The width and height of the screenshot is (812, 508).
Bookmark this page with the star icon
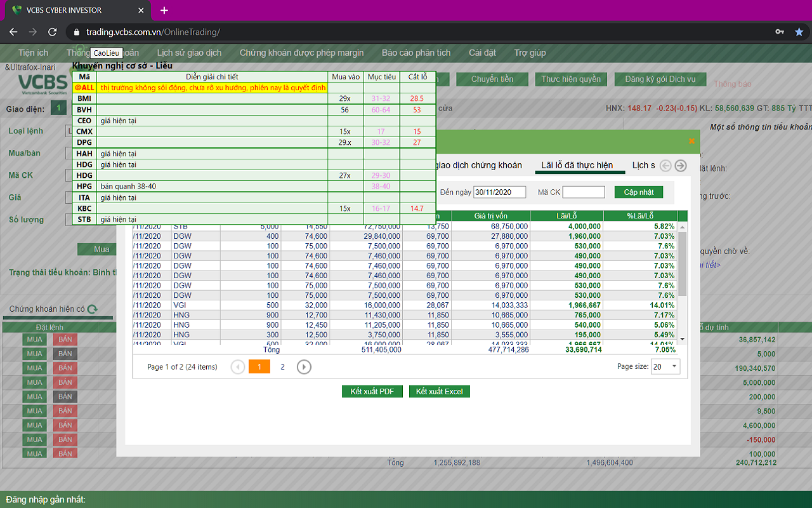pos(799,32)
